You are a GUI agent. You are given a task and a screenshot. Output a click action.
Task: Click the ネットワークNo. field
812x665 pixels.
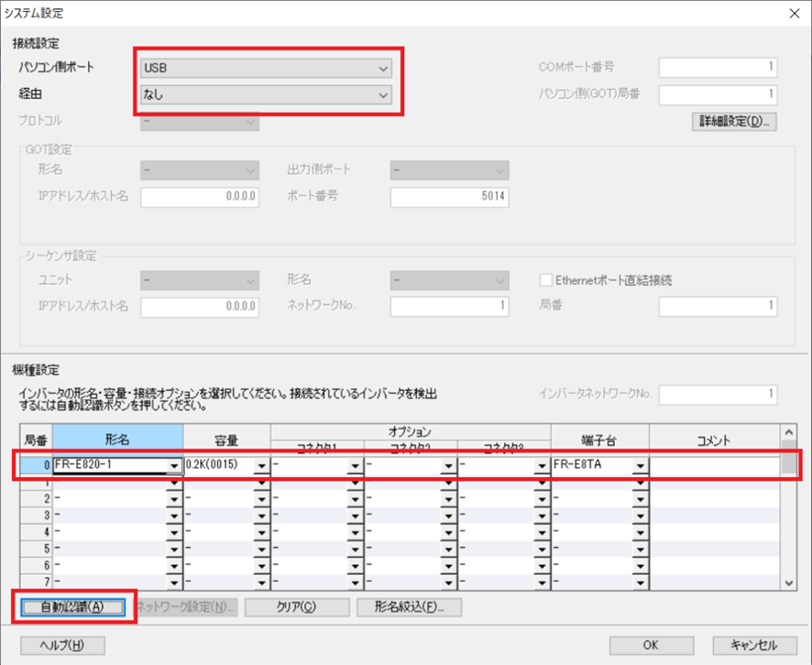(449, 306)
